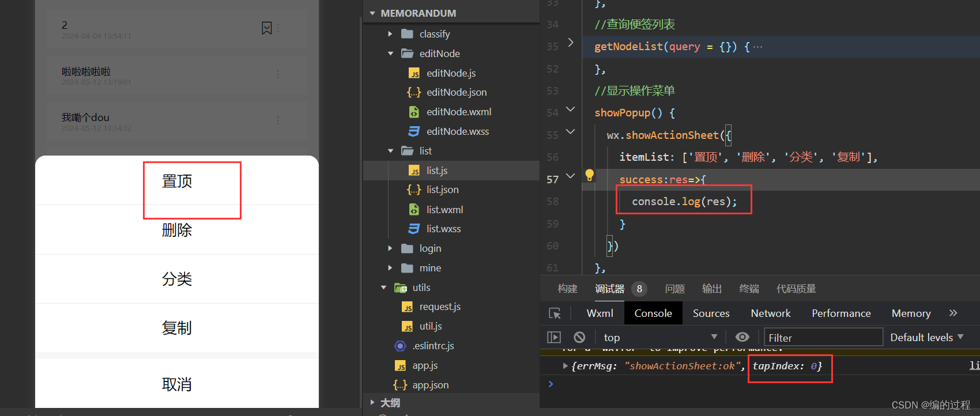Open the Network devtools tab
The width and height of the screenshot is (980, 416).
point(771,313)
